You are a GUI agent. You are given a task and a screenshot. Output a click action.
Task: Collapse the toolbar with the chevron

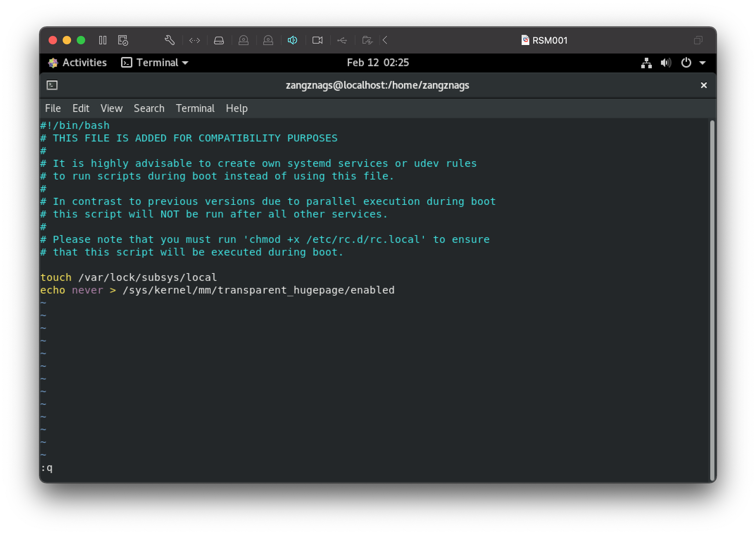click(385, 40)
